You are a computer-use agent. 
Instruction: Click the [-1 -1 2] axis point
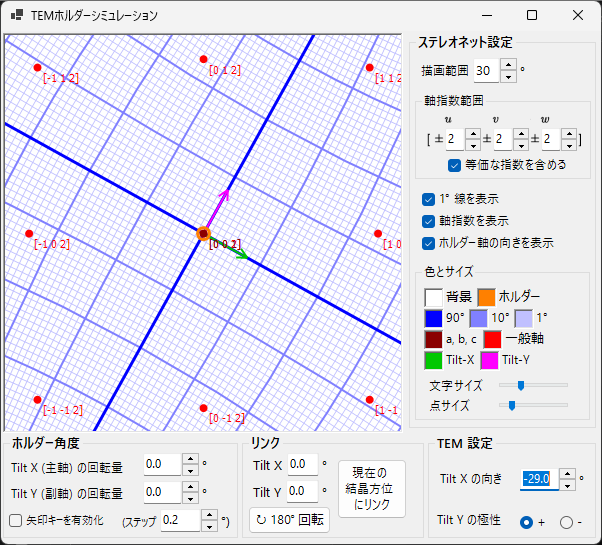pos(37,400)
